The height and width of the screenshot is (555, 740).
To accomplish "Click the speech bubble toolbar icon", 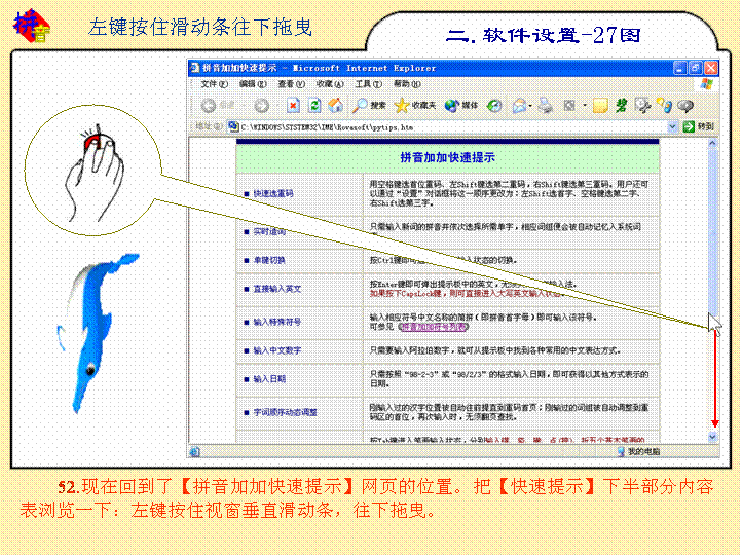I will tap(685, 106).
